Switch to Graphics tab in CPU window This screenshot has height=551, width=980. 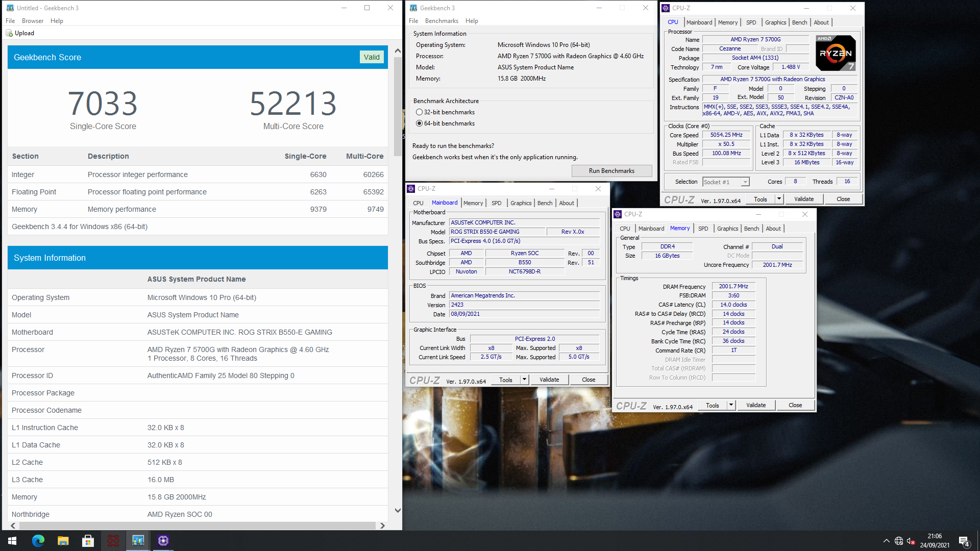point(775,22)
